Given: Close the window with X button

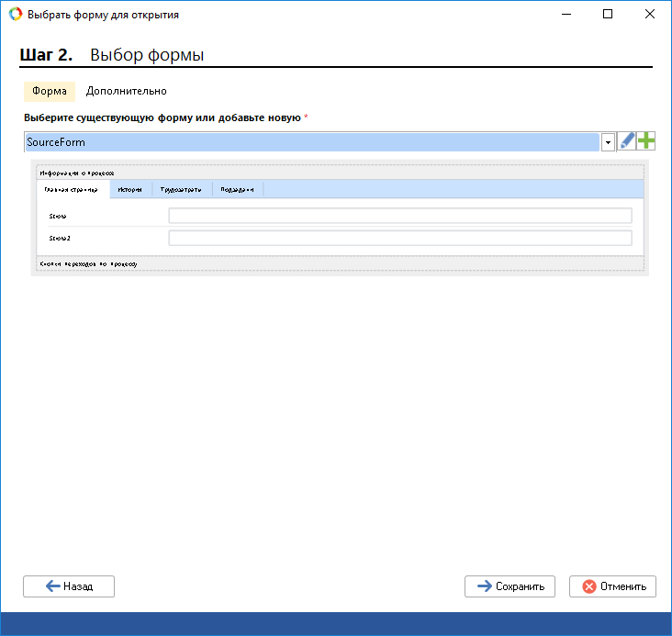Looking at the screenshot, I should pyautogui.click(x=649, y=15).
